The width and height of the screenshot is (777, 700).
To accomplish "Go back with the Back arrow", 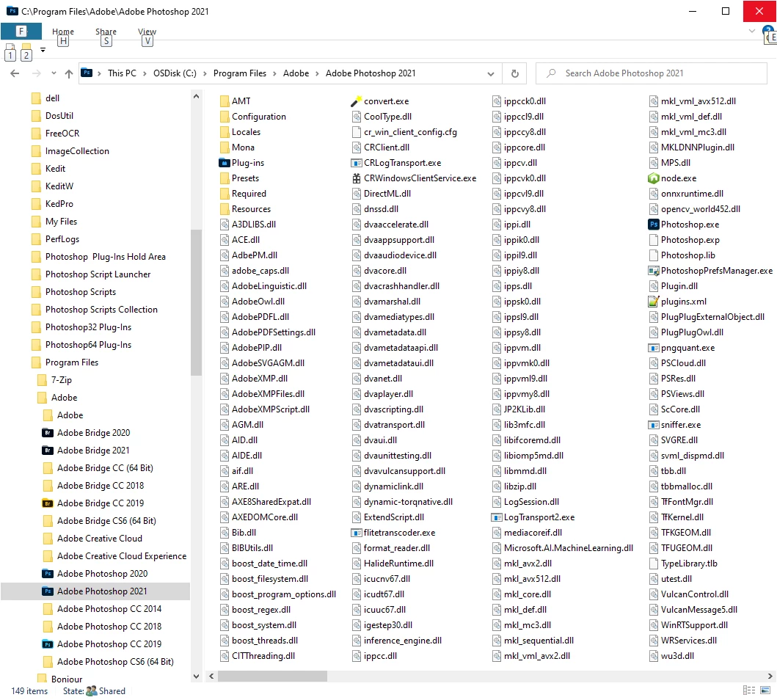I will (15, 73).
